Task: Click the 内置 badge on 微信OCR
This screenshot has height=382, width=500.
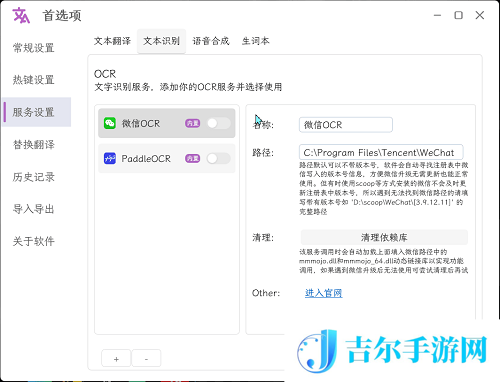Action: [192, 123]
